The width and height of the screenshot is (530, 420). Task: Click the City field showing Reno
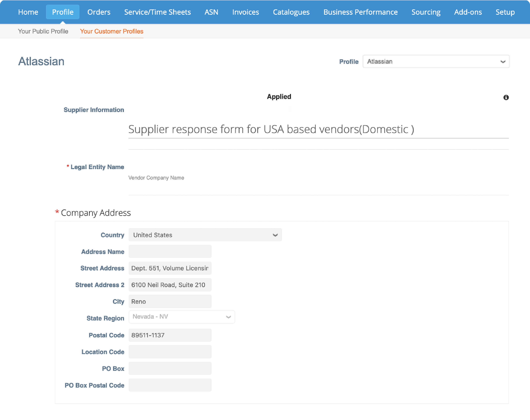click(170, 301)
